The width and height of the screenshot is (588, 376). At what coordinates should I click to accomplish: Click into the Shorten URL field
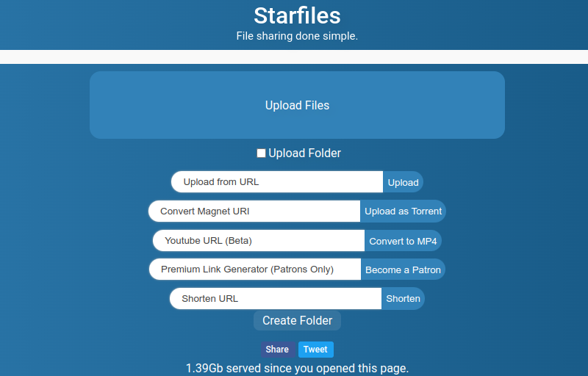click(x=276, y=299)
